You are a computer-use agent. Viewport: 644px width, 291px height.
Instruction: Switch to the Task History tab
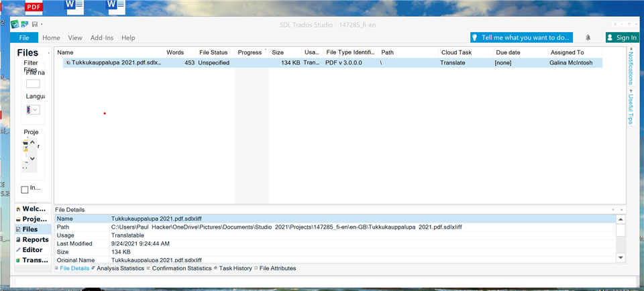click(x=233, y=268)
